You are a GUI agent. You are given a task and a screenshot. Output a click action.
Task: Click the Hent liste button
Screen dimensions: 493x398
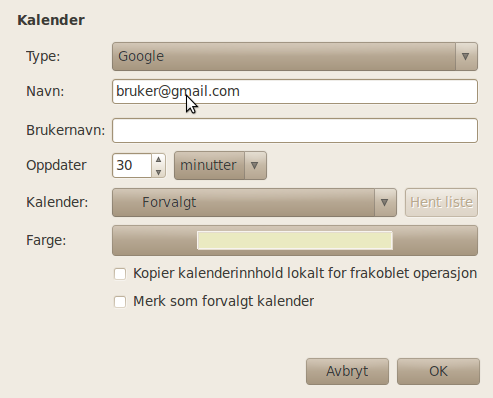(x=441, y=202)
